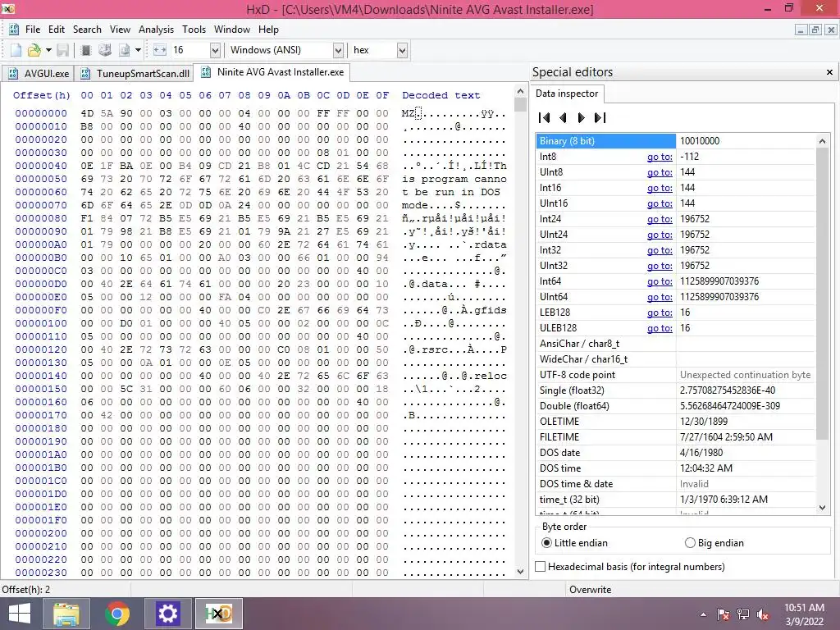Go to previous byte in Data inspector
Screen dimensions: 840x630
pos(563,117)
